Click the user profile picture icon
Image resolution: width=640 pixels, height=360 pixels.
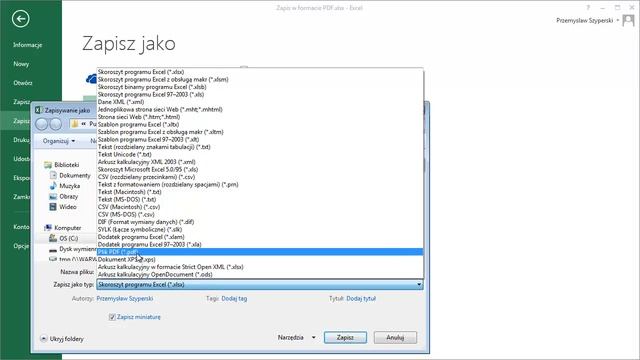pos(629,20)
